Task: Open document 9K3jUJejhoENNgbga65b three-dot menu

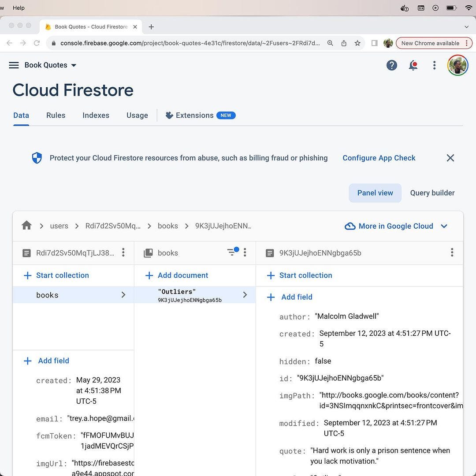Action: point(452,252)
